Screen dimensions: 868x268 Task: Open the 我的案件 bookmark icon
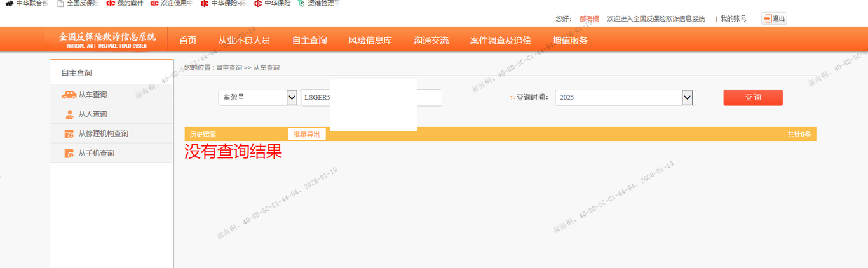tap(111, 3)
